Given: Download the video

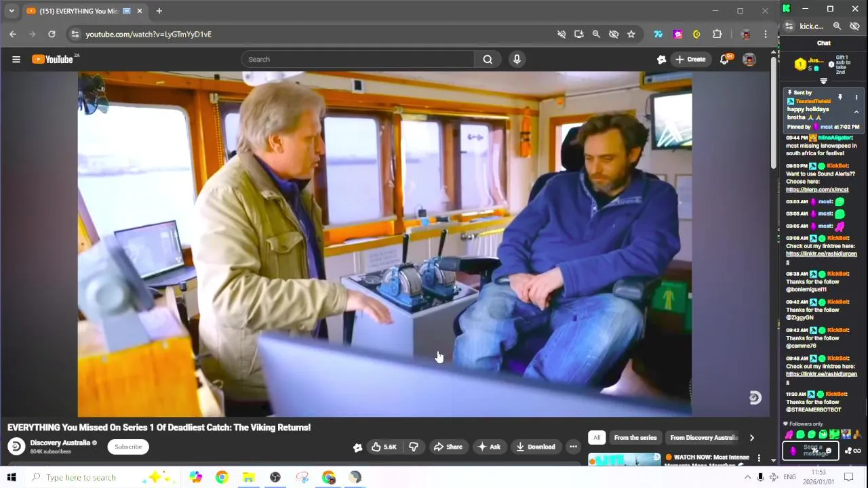Looking at the screenshot, I should point(535,447).
